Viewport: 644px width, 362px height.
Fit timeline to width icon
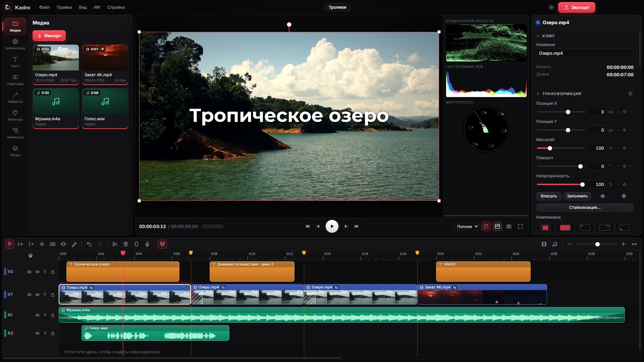634,244
